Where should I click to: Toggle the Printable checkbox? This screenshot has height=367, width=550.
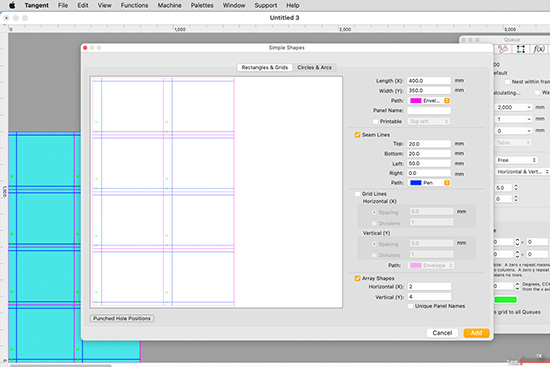(376, 121)
